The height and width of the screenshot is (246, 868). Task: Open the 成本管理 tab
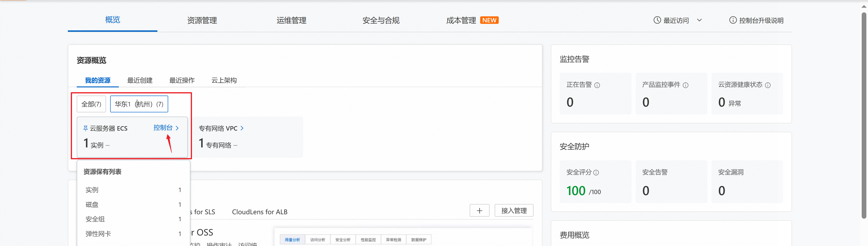[461, 20]
